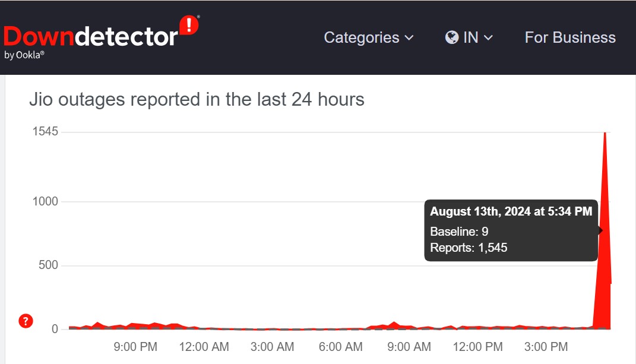
Task: Click the 12:00 AM time axis label
Action: 204,347
